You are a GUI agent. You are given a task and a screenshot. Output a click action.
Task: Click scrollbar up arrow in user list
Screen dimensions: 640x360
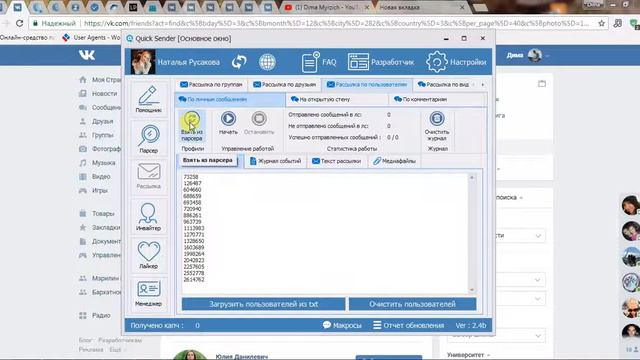pos(472,178)
